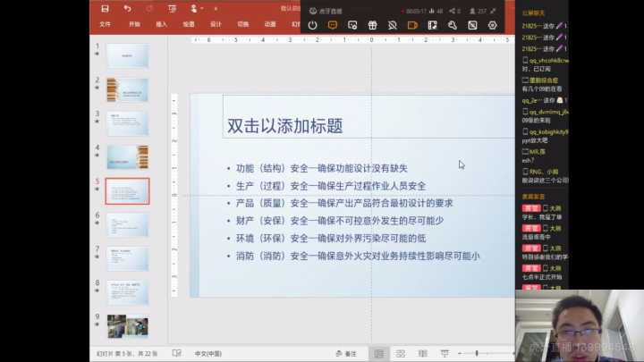Click the Undo arrow icon

pos(127,8)
